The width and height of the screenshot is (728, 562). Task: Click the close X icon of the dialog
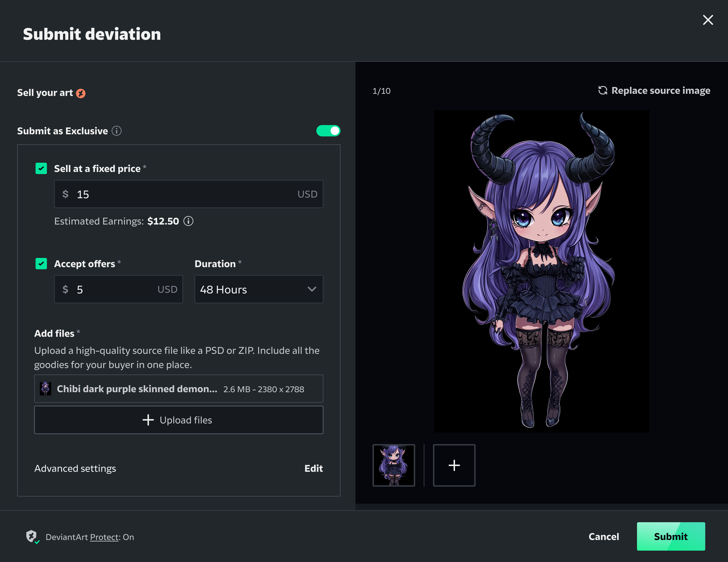708,20
